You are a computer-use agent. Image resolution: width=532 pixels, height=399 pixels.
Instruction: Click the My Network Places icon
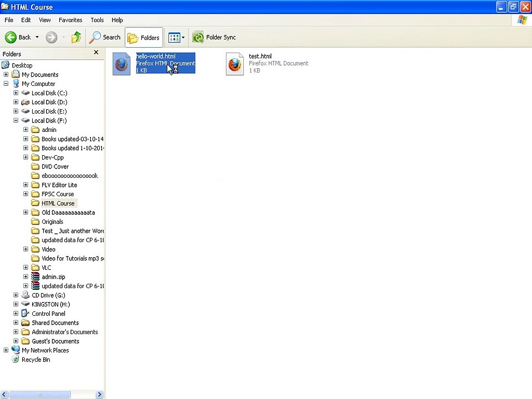(16, 350)
